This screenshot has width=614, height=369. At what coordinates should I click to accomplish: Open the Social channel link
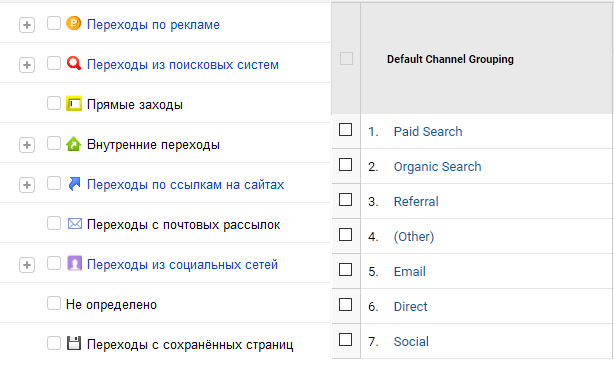point(411,342)
